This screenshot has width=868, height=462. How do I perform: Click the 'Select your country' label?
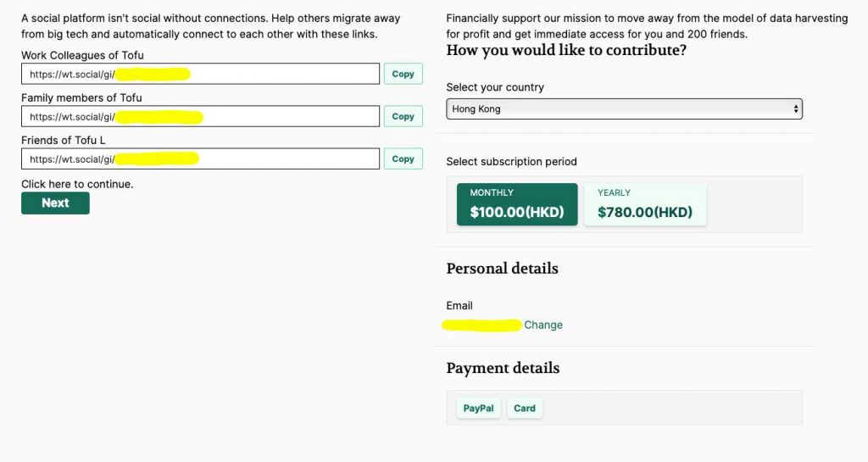tap(495, 87)
